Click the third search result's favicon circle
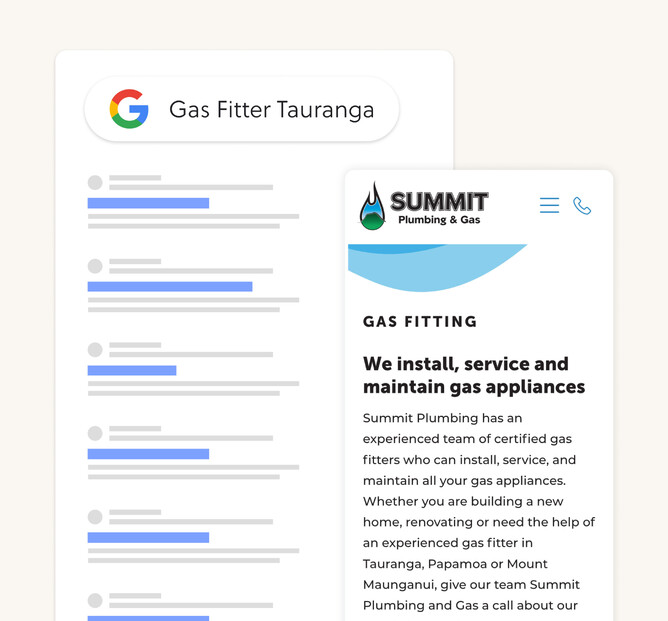This screenshot has height=621, width=668. 95,350
